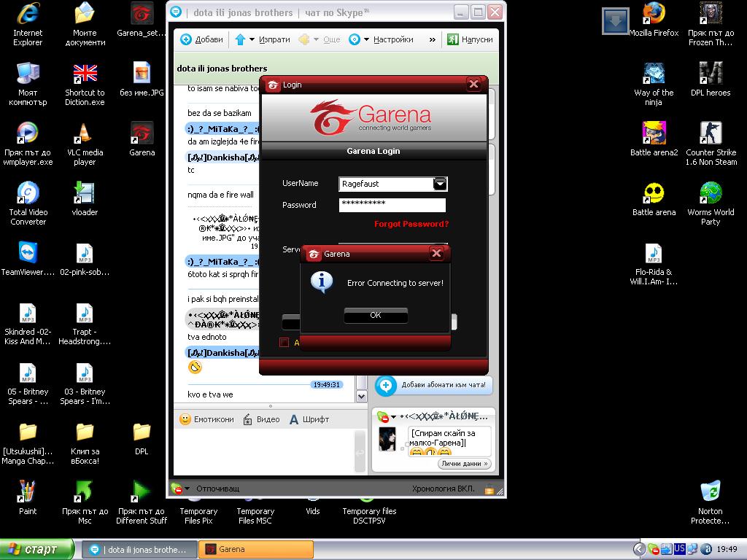Select the Shortcut to Diction.exe icon
The height and width of the screenshot is (560, 747).
point(85,85)
